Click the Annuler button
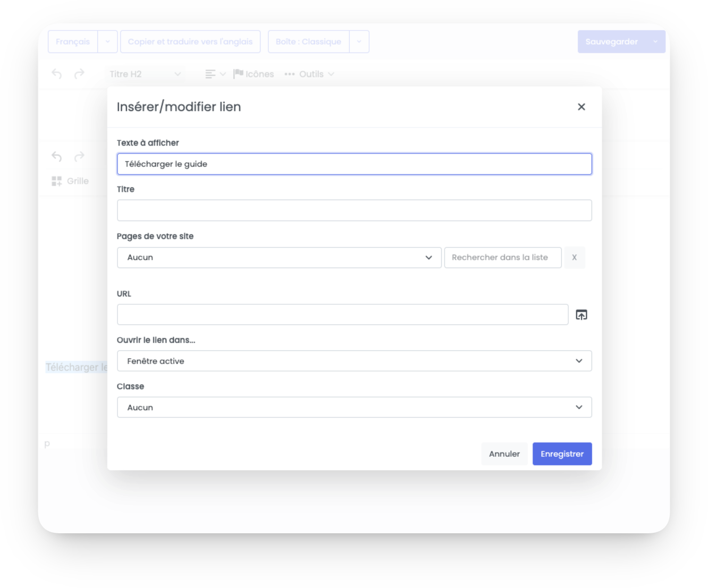This screenshot has height=588, width=708. 504,454
